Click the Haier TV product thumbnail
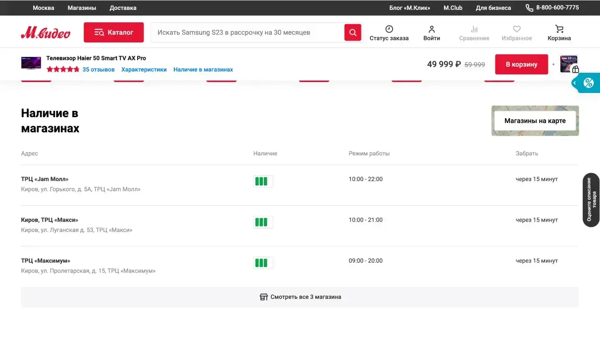 (x=31, y=63)
